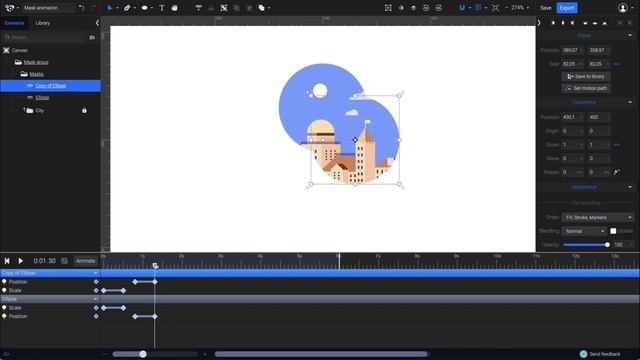
Task: Click the fit canvas to screen icon
Action: (x=495, y=8)
